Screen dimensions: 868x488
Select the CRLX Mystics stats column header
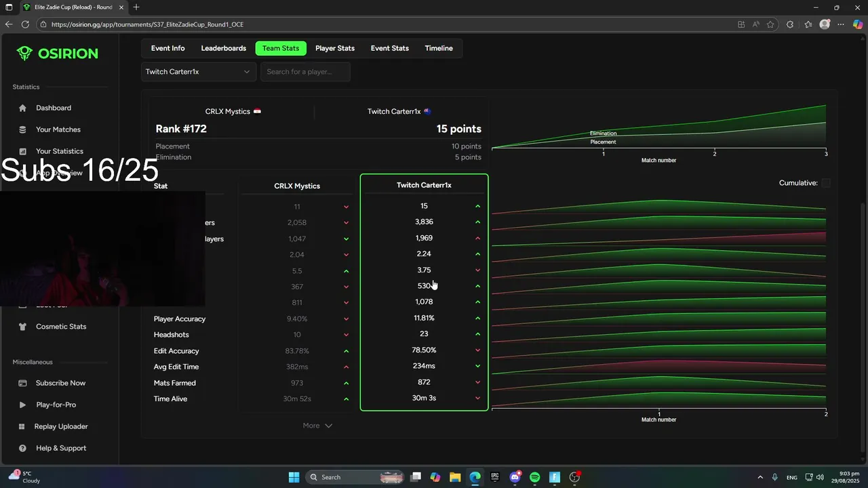297,186
